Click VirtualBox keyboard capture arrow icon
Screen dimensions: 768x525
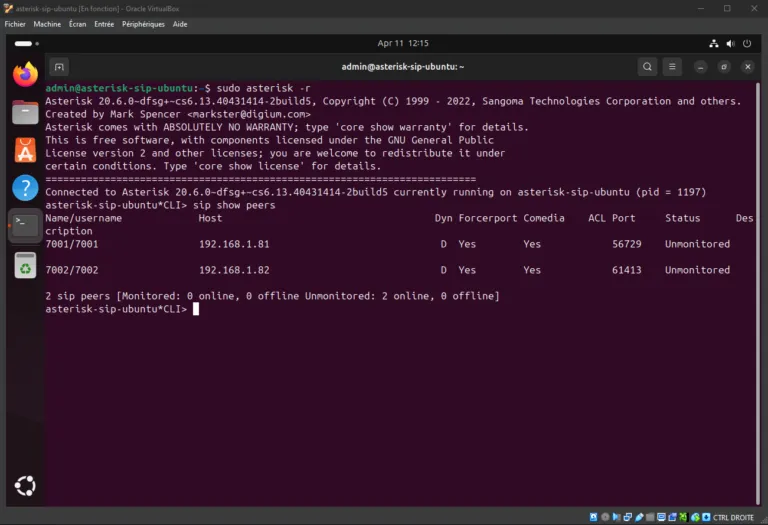(706, 517)
